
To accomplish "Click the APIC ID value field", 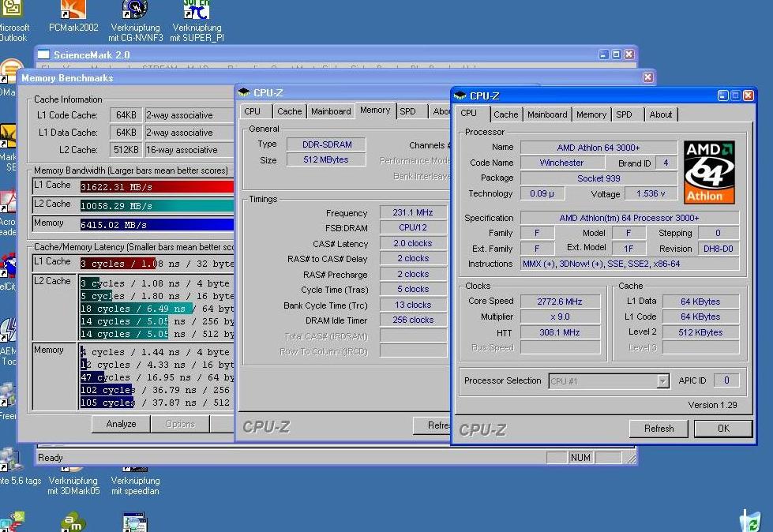I will (726, 380).
